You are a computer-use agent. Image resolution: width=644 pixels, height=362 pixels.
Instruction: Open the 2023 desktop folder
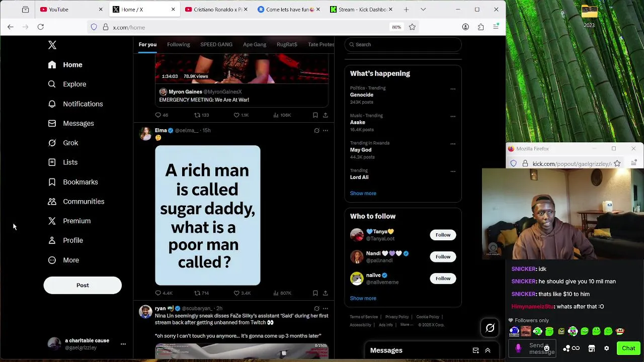589,16
